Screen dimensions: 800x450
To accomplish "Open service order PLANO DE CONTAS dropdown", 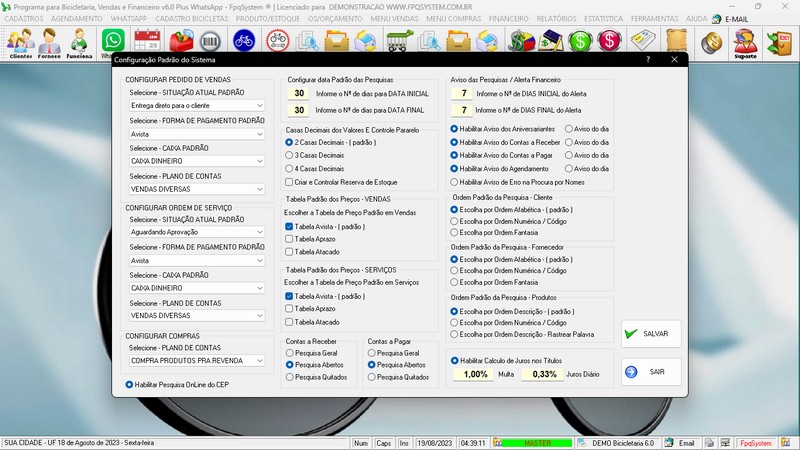I will point(197,316).
